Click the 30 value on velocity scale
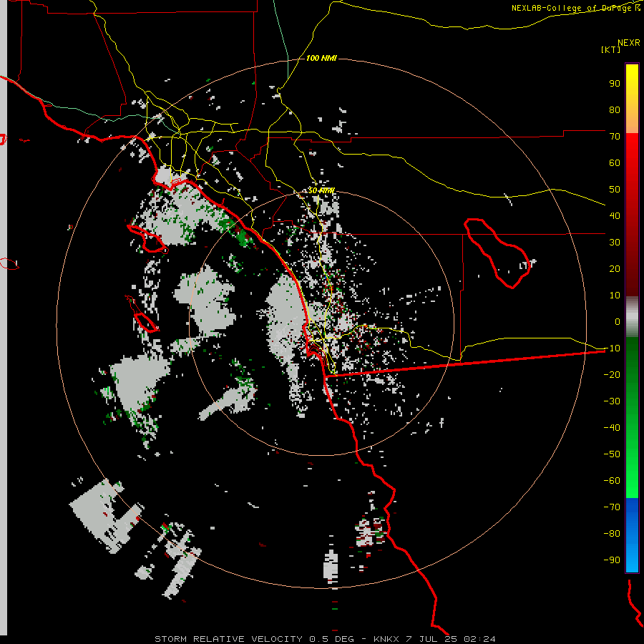This screenshot has width=644, height=644. point(615,243)
